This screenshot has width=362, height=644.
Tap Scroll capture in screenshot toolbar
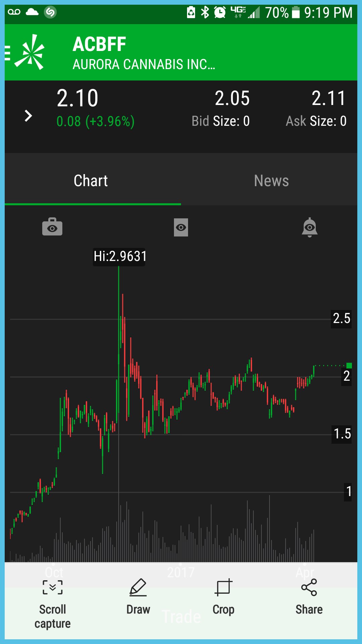pyautogui.click(x=53, y=604)
